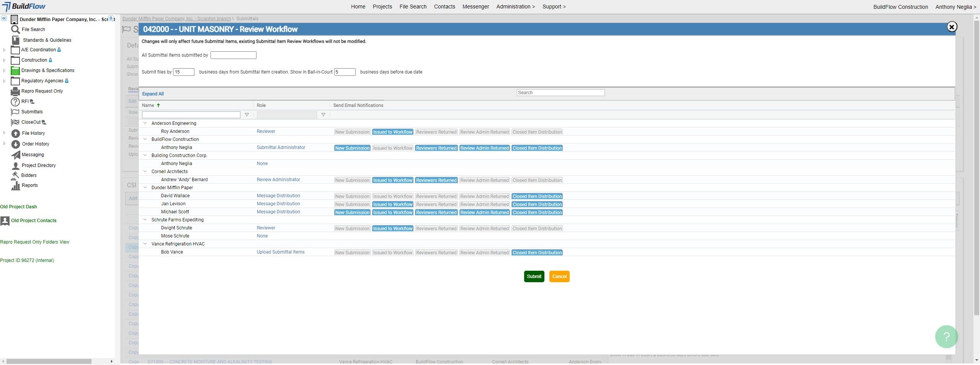
Task: Click the Expand All link
Action: point(153,94)
